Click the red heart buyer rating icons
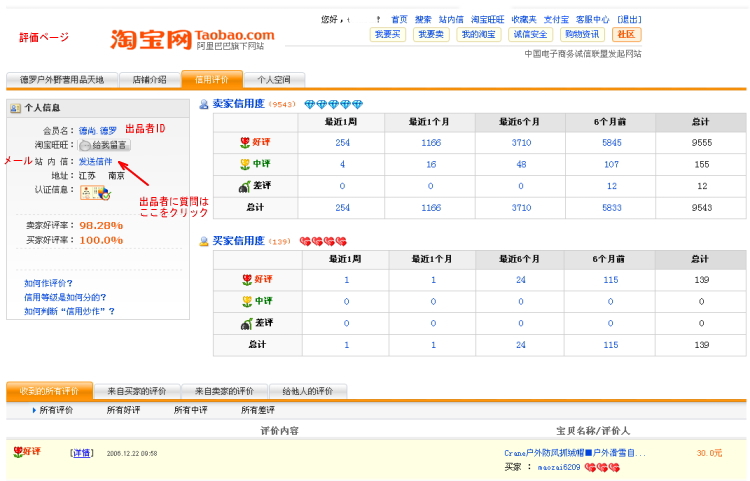The width and height of the screenshot is (750, 481). pyautogui.click(x=322, y=241)
